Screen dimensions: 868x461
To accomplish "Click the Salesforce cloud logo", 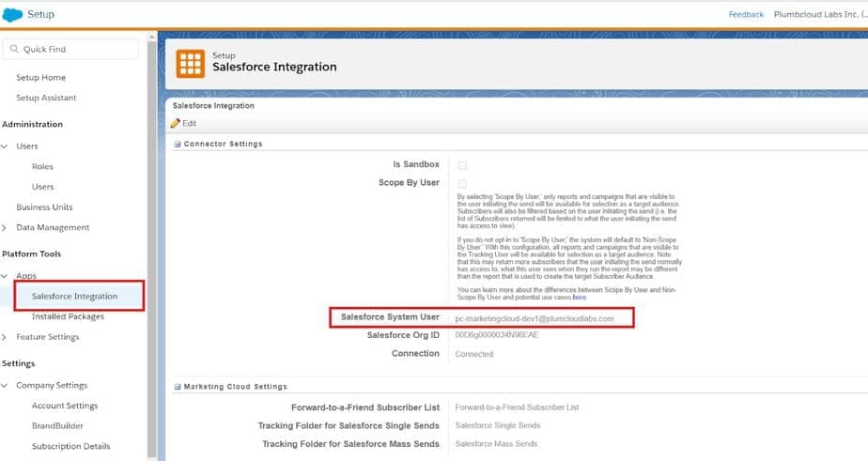I will pos(12,14).
